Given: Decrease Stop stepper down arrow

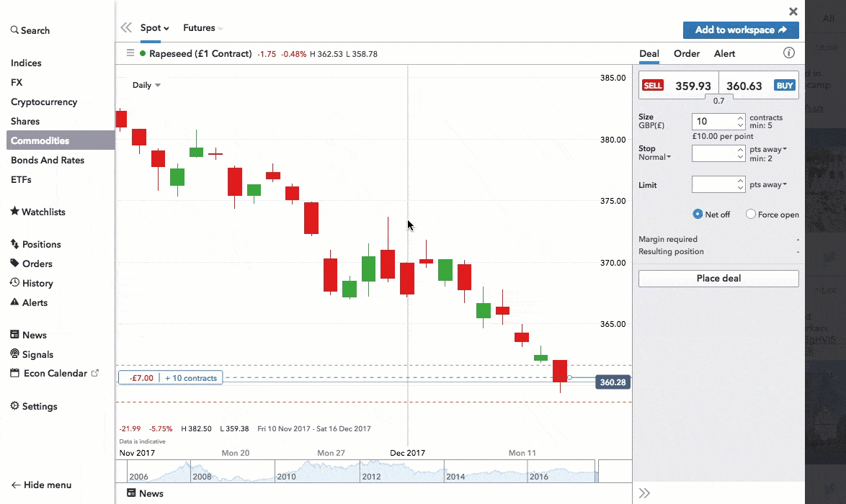Looking at the screenshot, I should point(740,157).
